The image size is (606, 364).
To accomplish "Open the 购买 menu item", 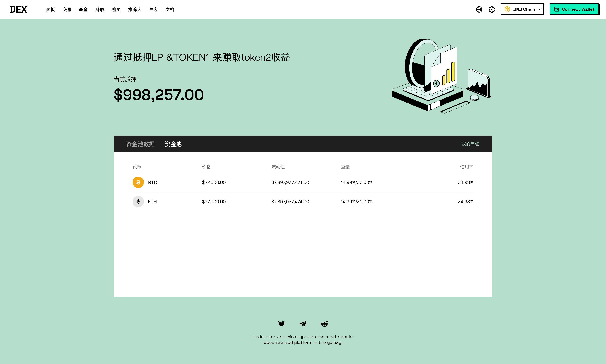I will 116,10.
